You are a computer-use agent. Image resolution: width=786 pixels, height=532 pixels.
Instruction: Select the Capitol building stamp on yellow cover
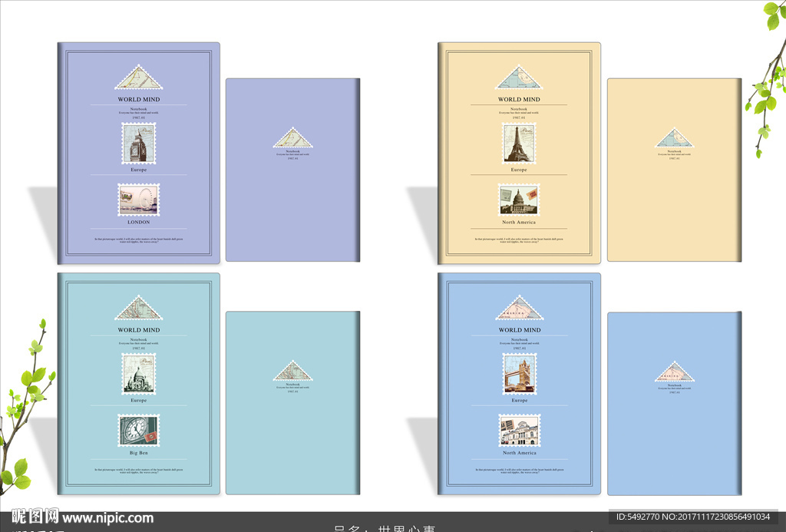click(520, 200)
